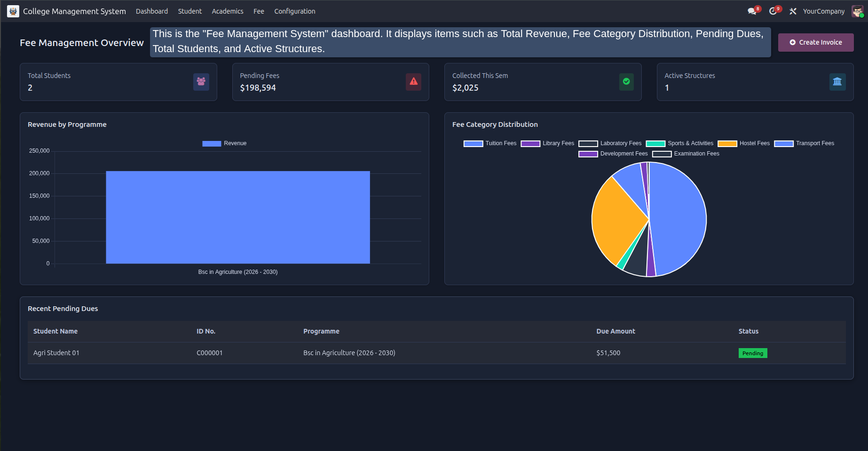
Task: Click the $51,500 due amount cell
Action: [x=608, y=353]
